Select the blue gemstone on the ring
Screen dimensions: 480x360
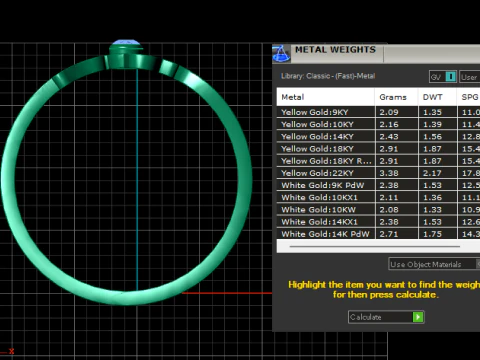pyautogui.click(x=125, y=42)
